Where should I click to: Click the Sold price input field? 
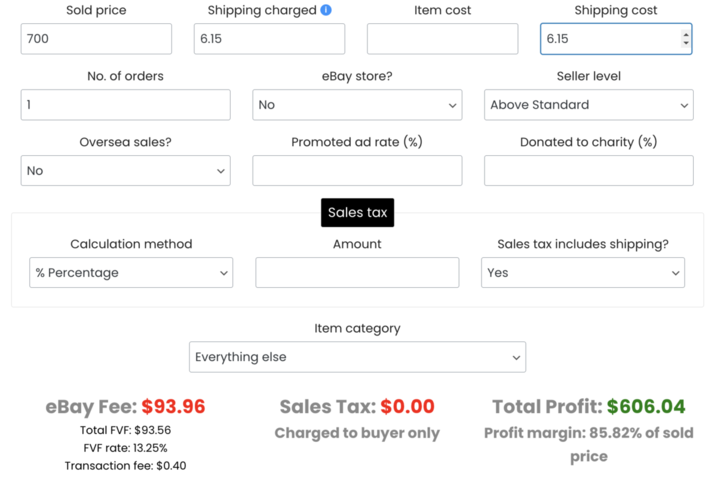(x=96, y=39)
